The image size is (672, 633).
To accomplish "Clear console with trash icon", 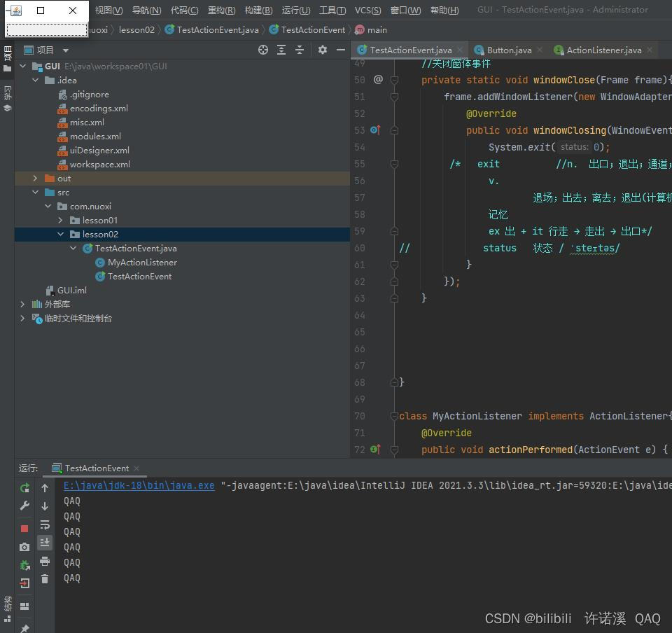I will point(45,579).
